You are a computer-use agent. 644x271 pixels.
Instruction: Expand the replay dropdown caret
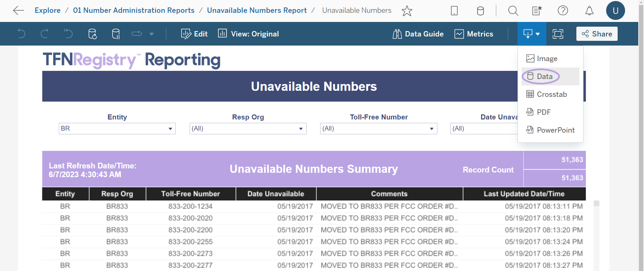tap(151, 34)
